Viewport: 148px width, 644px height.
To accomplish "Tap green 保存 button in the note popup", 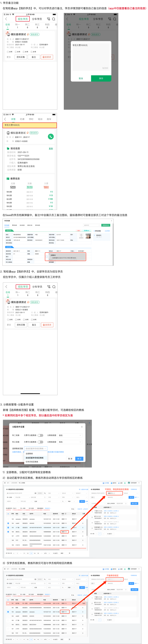I will tap(101, 78).
